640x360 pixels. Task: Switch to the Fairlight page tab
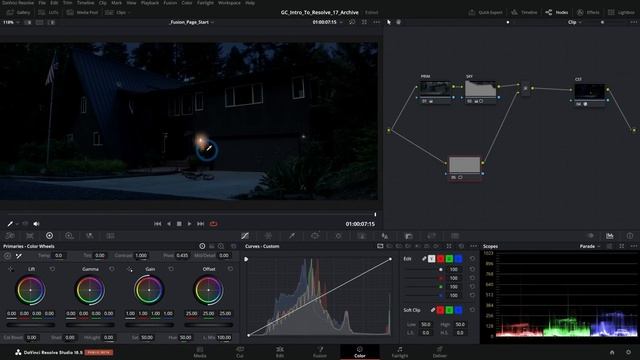400,352
